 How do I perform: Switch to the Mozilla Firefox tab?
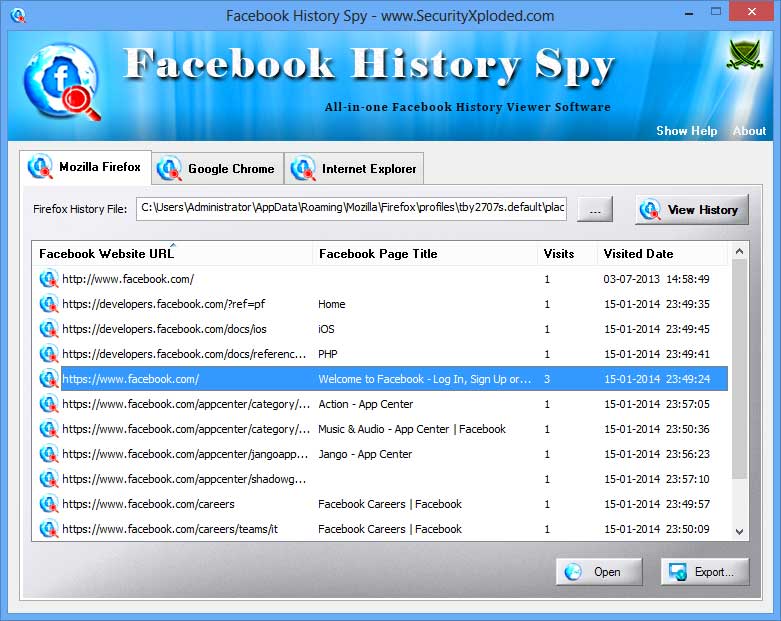pos(85,167)
